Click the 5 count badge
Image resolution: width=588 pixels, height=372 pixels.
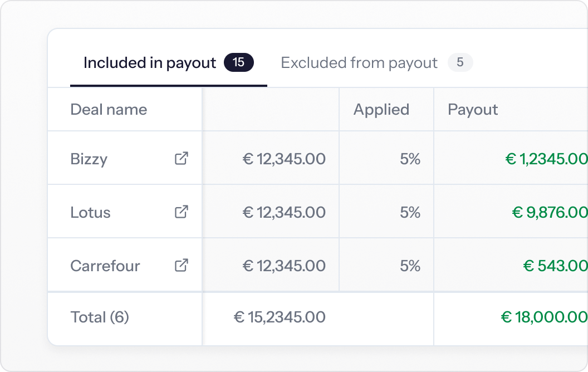tap(460, 62)
